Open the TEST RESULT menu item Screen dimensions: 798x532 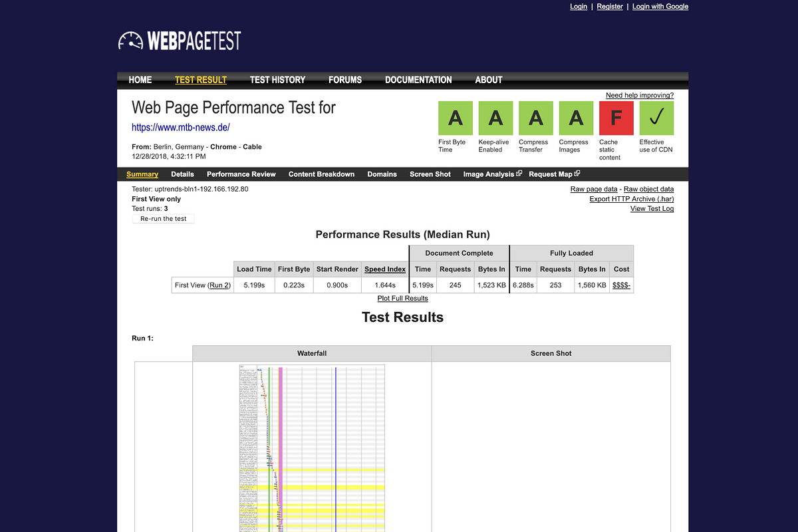pos(201,80)
